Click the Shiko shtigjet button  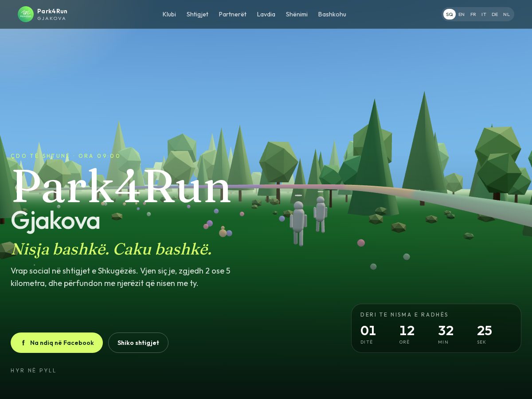coord(138,343)
